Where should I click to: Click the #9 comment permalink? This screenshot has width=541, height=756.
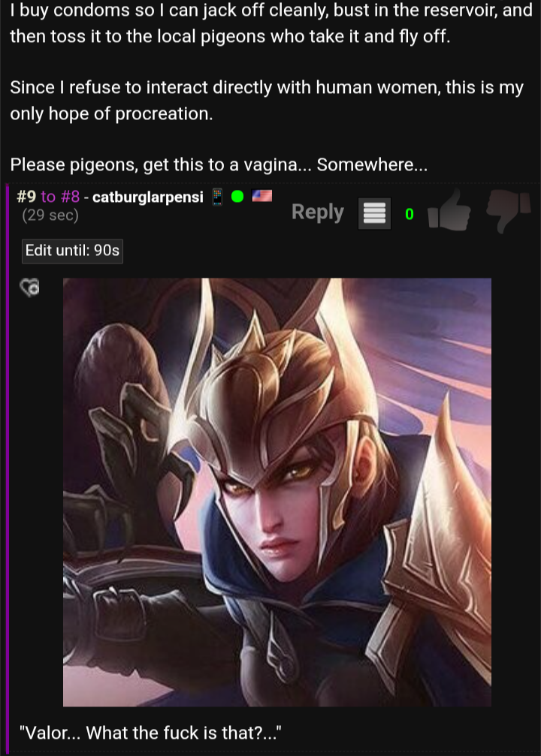click(x=26, y=197)
